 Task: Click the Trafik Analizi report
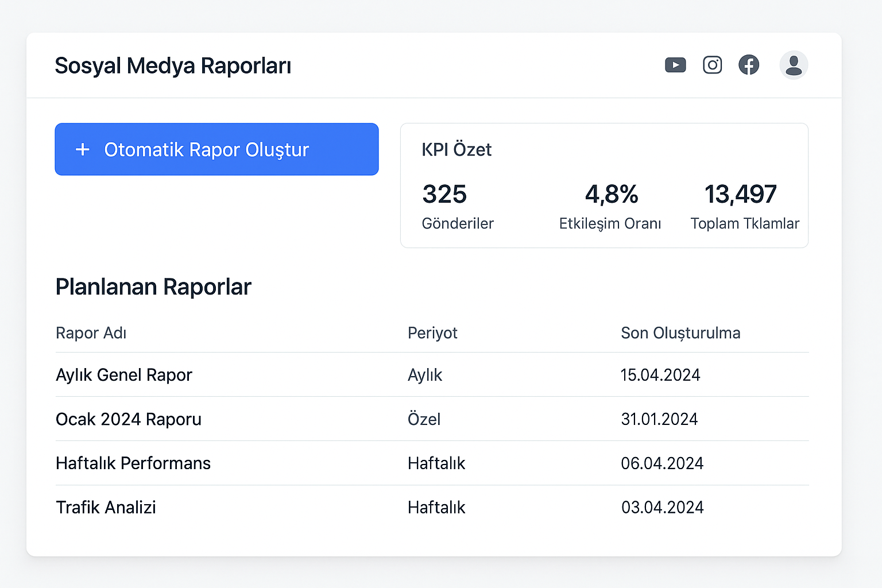[x=106, y=508]
